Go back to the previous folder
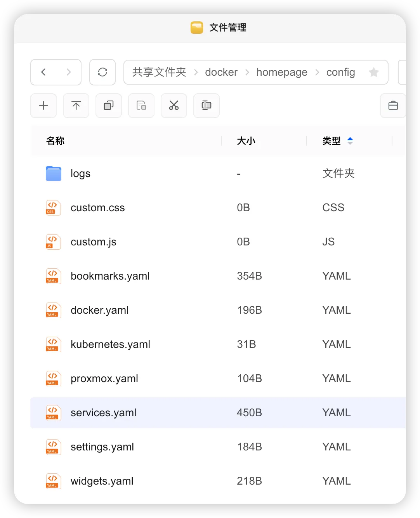Image resolution: width=420 pixels, height=518 pixels. coord(43,72)
